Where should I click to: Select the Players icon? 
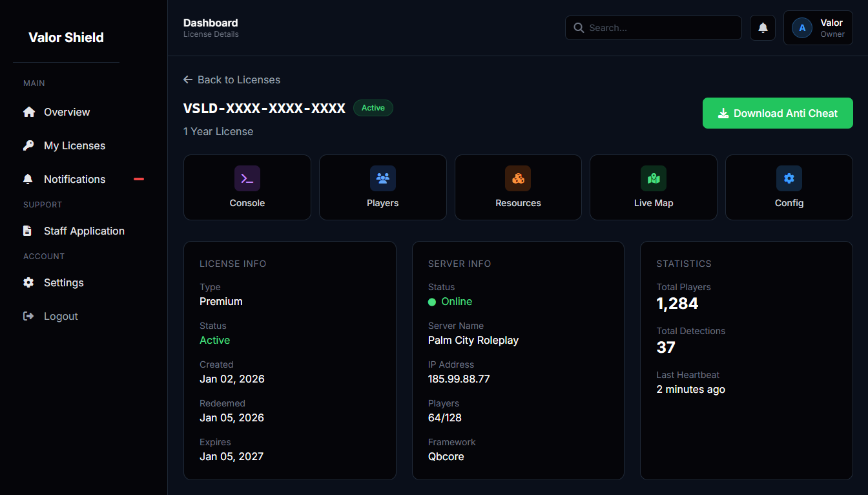[x=382, y=178]
